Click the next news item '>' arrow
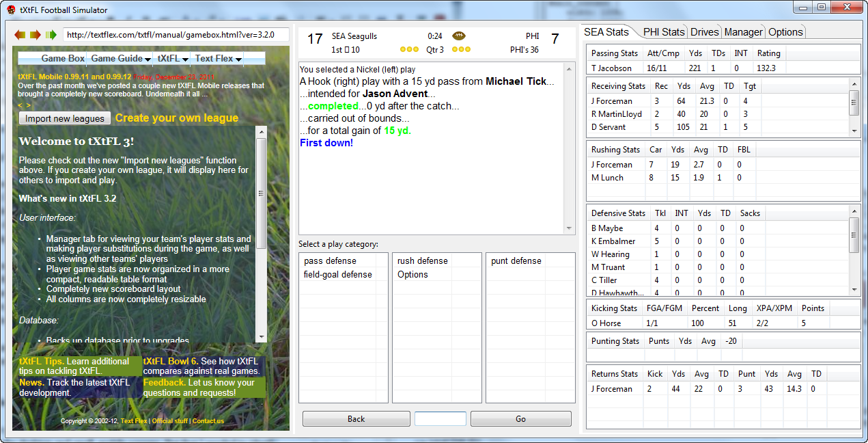The image size is (868, 443). pyautogui.click(x=28, y=105)
